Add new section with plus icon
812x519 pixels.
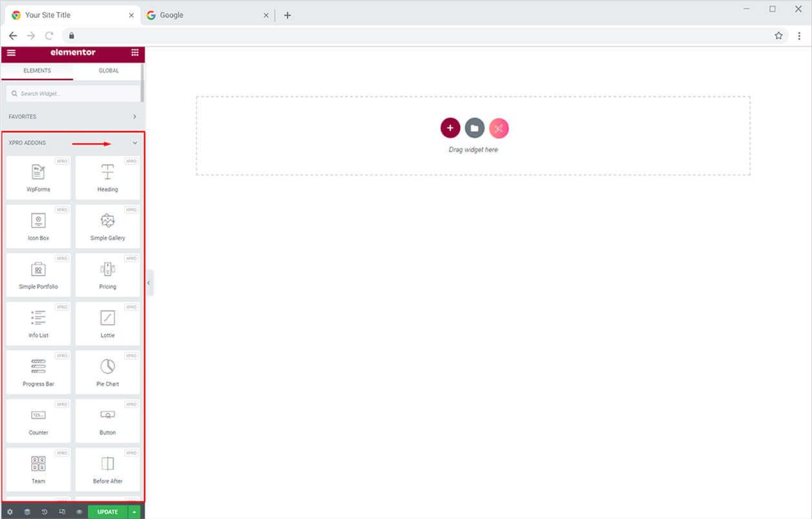click(x=450, y=128)
